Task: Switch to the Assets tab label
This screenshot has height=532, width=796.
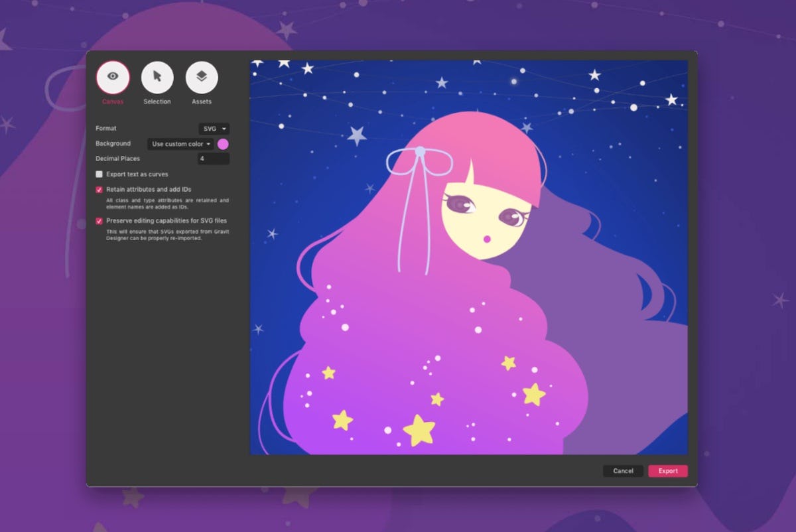Action: click(x=202, y=101)
